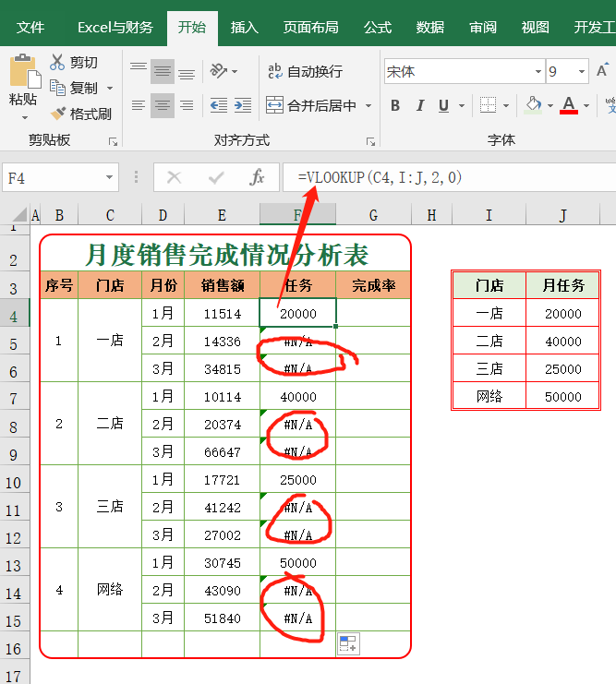
Task: Apply the red font color
Action: pyautogui.click(x=568, y=105)
